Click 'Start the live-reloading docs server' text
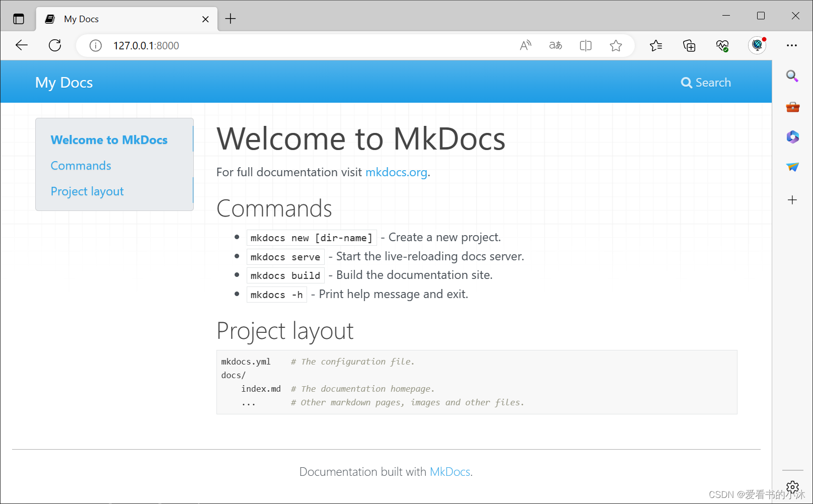This screenshot has height=504, width=813. coord(429,256)
